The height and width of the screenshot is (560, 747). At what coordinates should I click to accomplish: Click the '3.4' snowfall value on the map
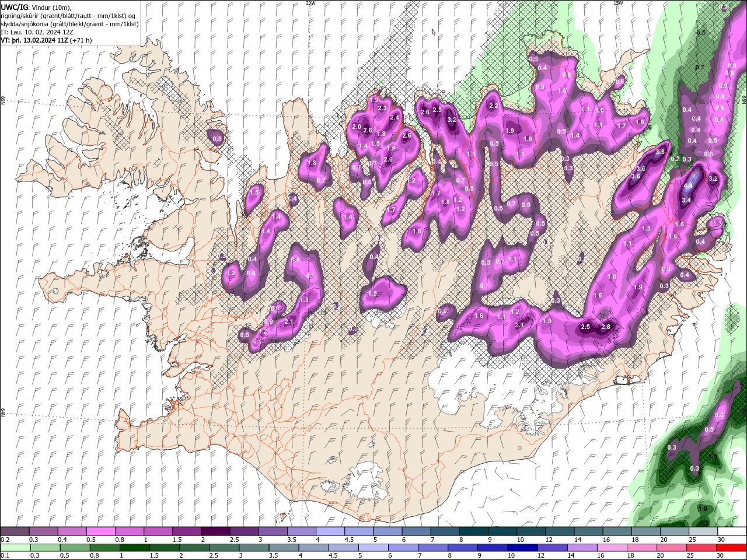click(x=686, y=200)
